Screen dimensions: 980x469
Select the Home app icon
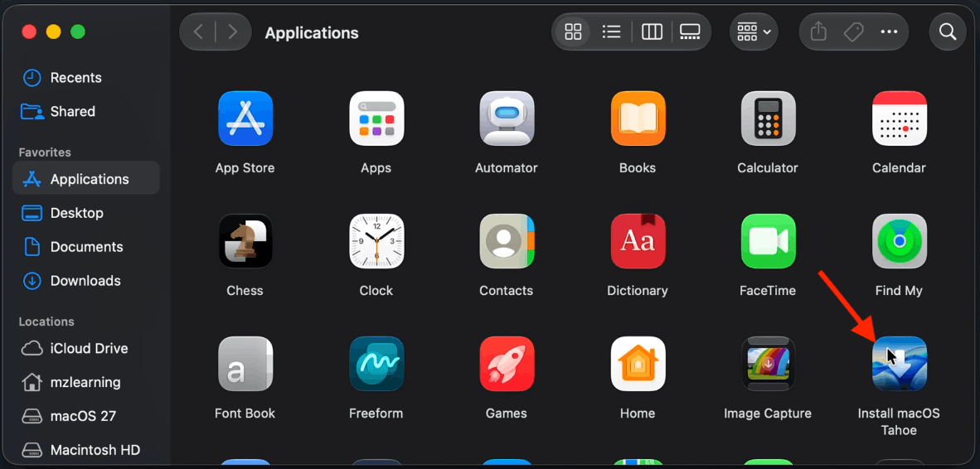(x=638, y=364)
